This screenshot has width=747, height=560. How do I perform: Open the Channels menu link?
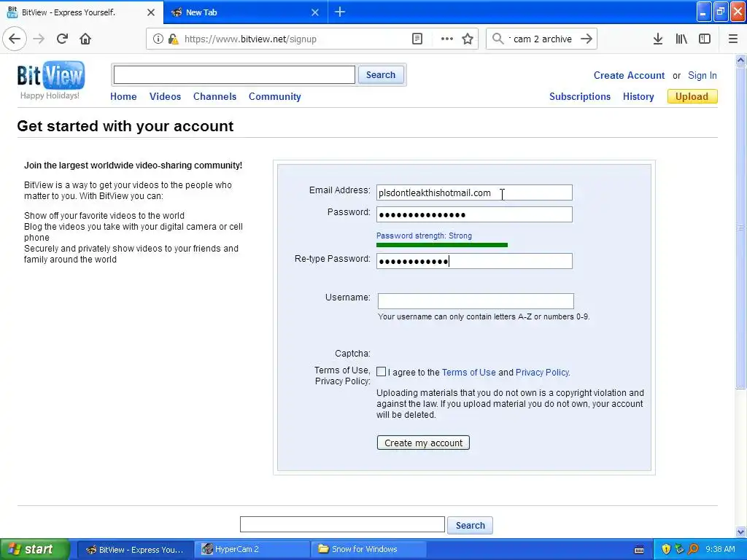coord(215,97)
